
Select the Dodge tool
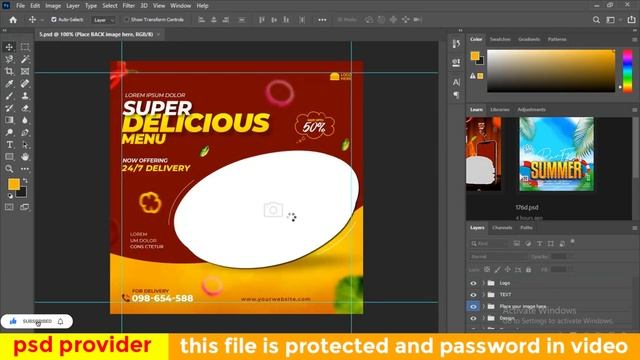9,132
